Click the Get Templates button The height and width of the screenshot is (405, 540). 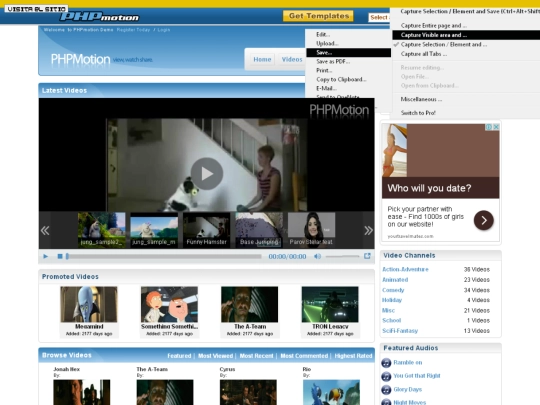319,16
